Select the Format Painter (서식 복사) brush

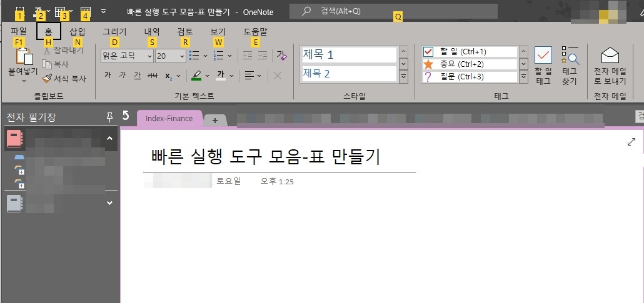(x=64, y=79)
